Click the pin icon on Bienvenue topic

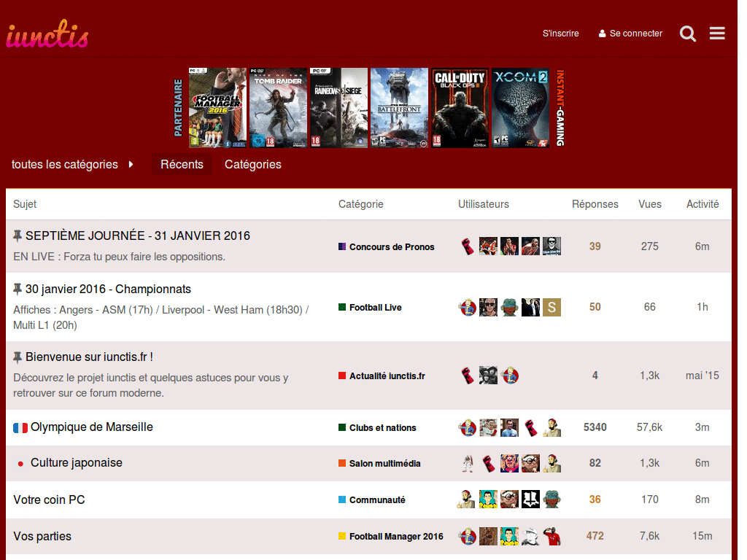(x=18, y=357)
